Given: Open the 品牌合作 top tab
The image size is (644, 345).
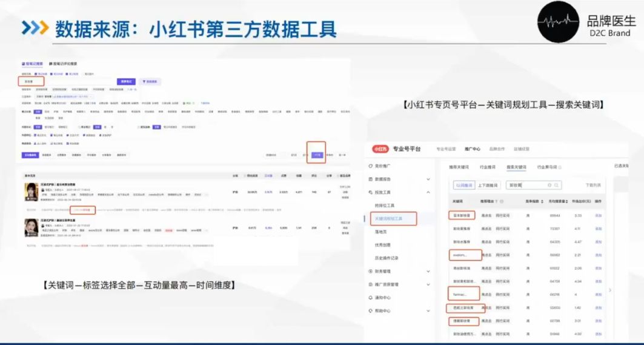Looking at the screenshot, I should 497,149.
